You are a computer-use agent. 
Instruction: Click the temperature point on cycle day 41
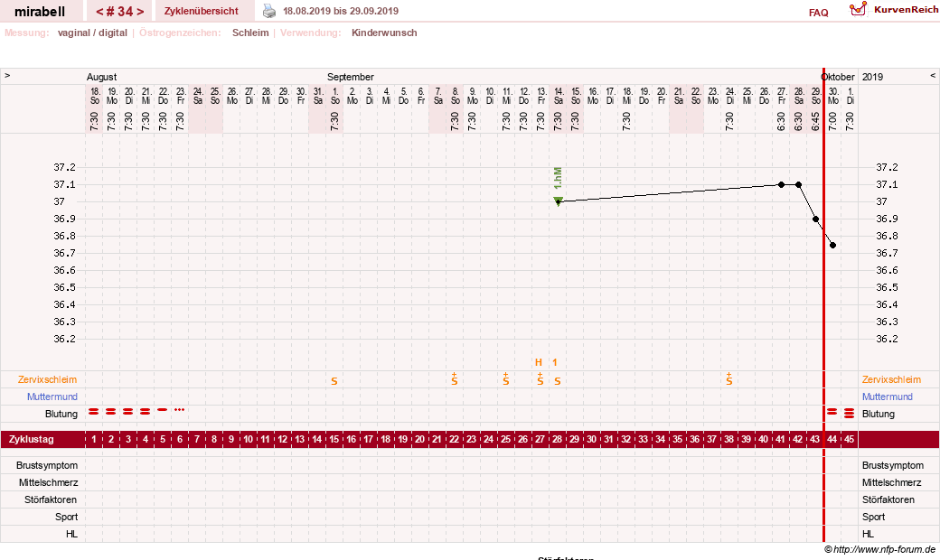coord(781,184)
